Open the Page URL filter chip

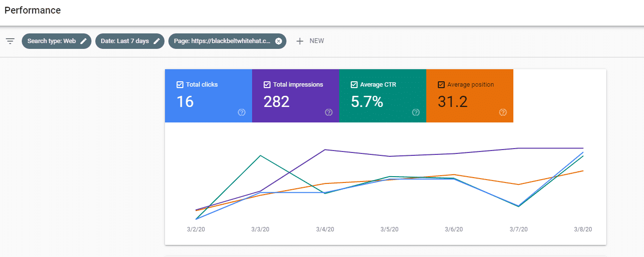click(227, 41)
